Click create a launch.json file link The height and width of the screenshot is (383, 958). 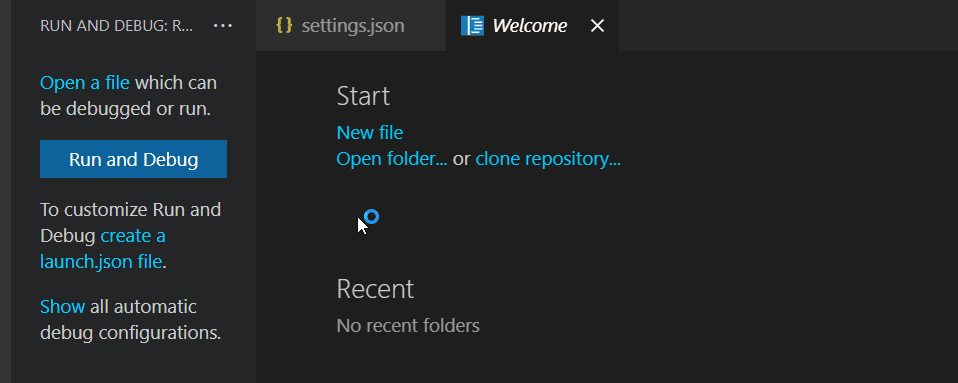pyautogui.click(x=103, y=249)
